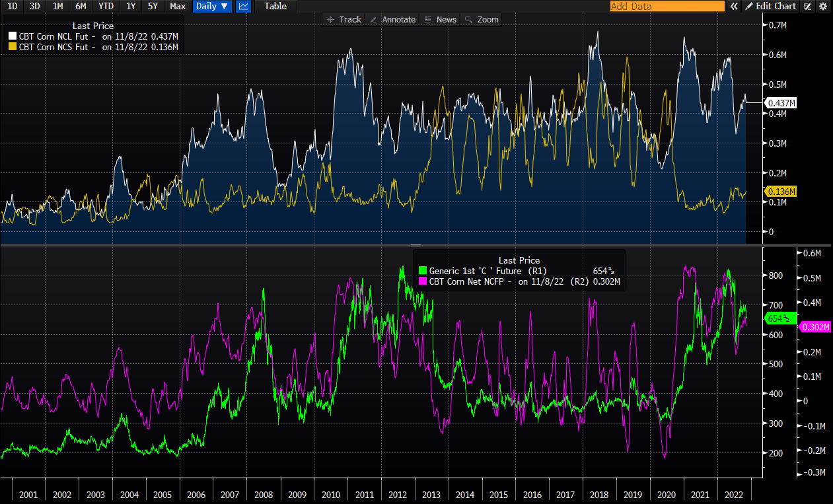Select the 6M range tab
833x504 pixels.
click(x=81, y=6)
